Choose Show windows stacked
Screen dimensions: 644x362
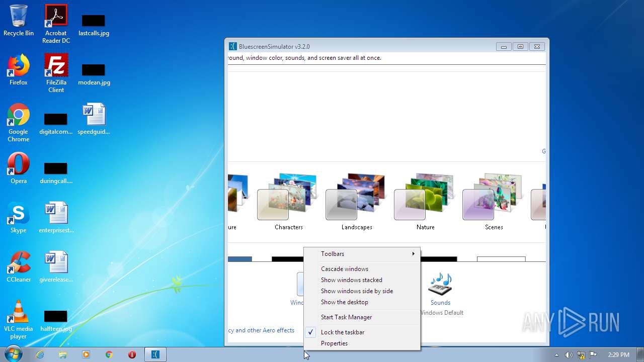(x=362, y=280)
